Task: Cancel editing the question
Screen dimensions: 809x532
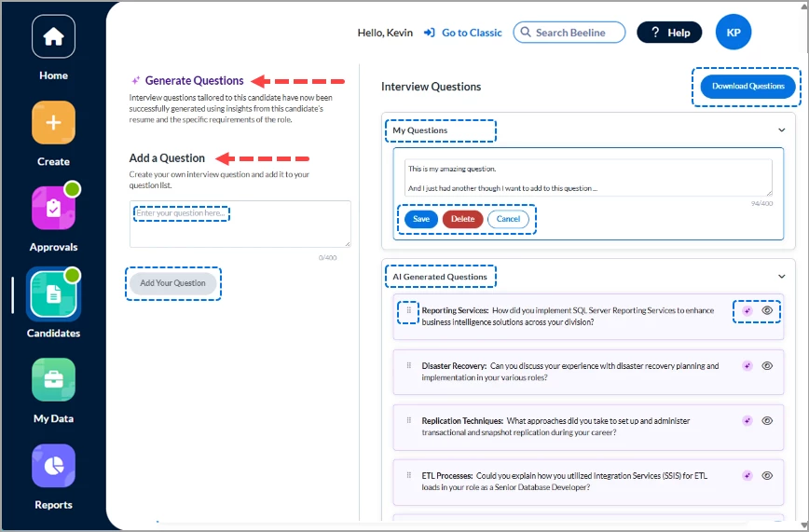Action: pyautogui.click(x=508, y=219)
